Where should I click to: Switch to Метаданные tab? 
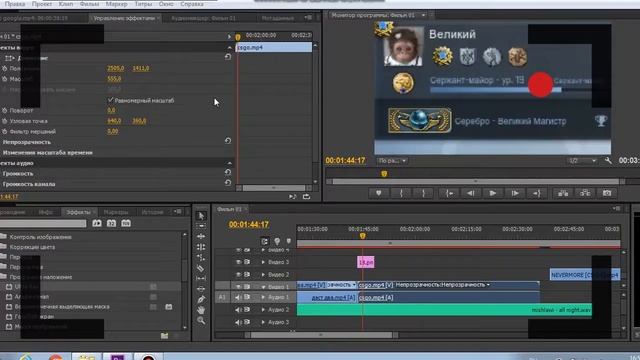[x=278, y=18]
